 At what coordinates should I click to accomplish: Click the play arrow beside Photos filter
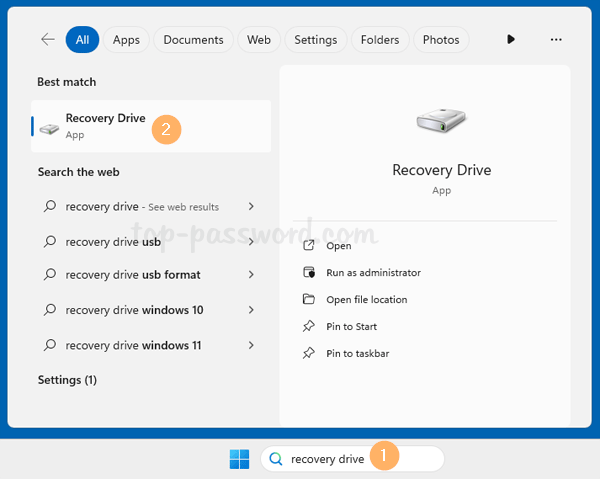tap(511, 40)
